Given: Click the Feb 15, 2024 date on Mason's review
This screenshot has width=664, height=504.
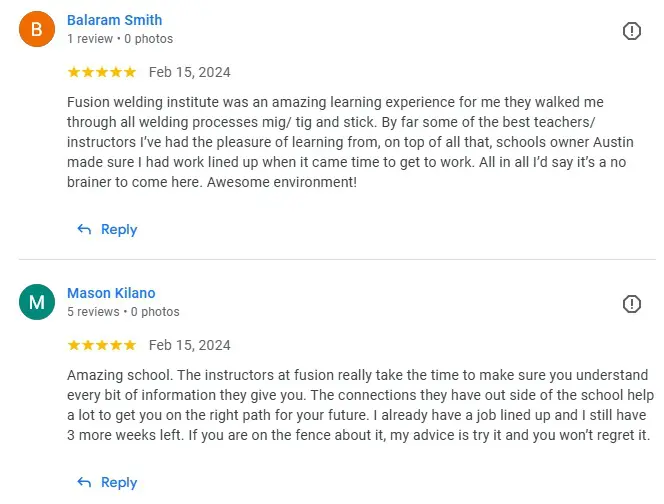Looking at the screenshot, I should (189, 345).
